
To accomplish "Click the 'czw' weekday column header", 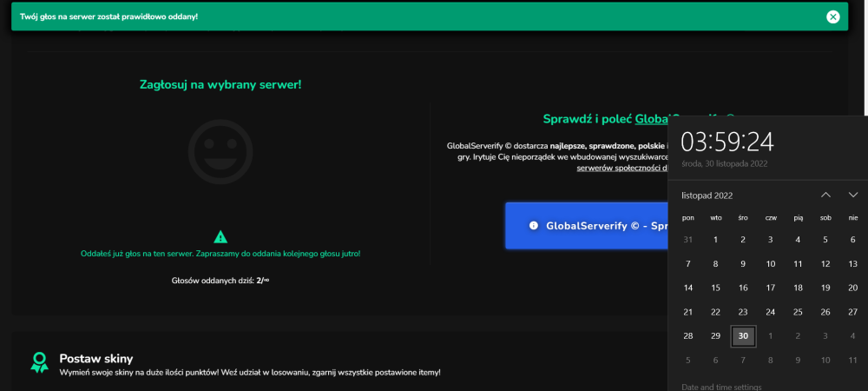I will [x=771, y=218].
